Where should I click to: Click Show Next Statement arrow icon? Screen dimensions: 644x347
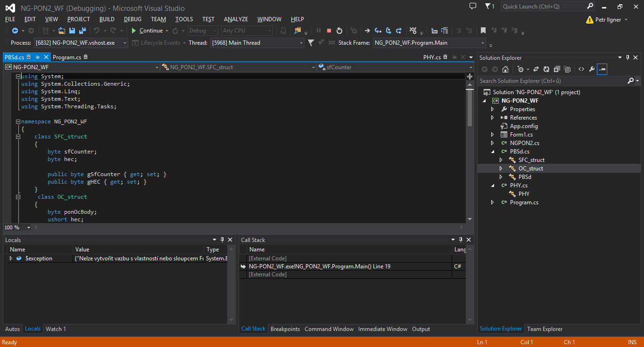[x=367, y=31]
